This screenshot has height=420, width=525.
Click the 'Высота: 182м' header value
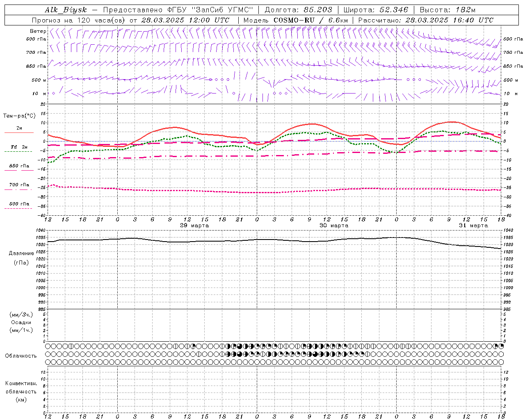(448, 10)
